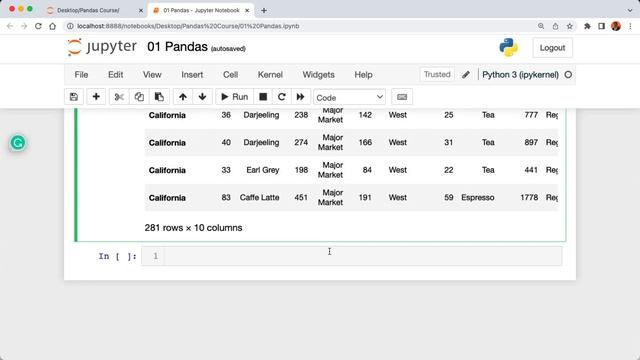Open the View menu
Viewport: 640px width, 360px height.
point(152,75)
